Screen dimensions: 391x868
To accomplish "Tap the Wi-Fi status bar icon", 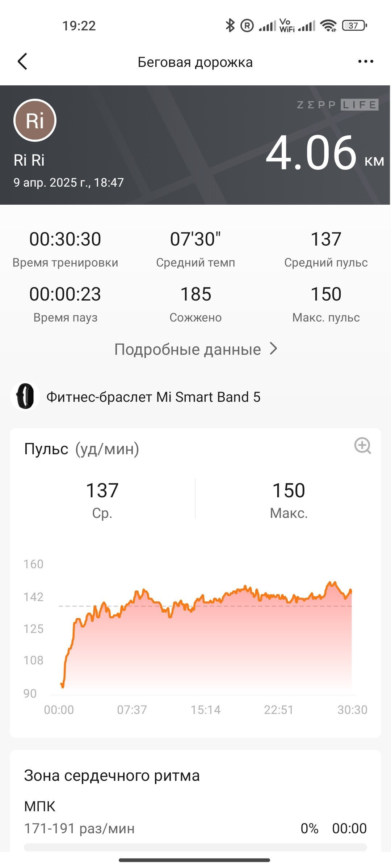I will tap(328, 26).
